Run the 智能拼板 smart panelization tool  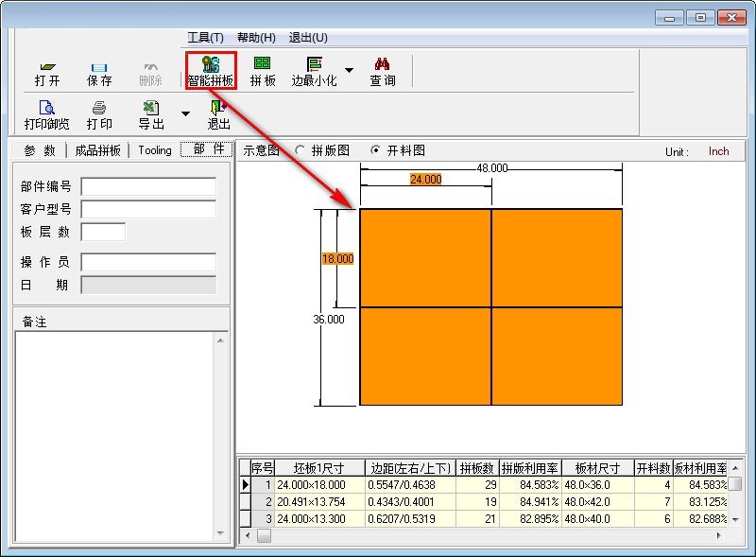click(x=211, y=71)
